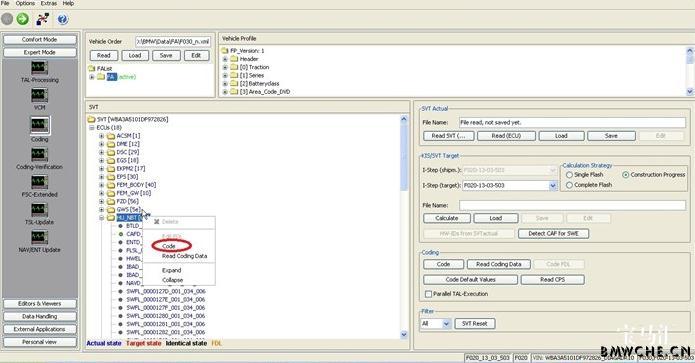Screen dimensions: 695x363
Task: Expand the [1] Series profile node
Action: coord(225,75)
